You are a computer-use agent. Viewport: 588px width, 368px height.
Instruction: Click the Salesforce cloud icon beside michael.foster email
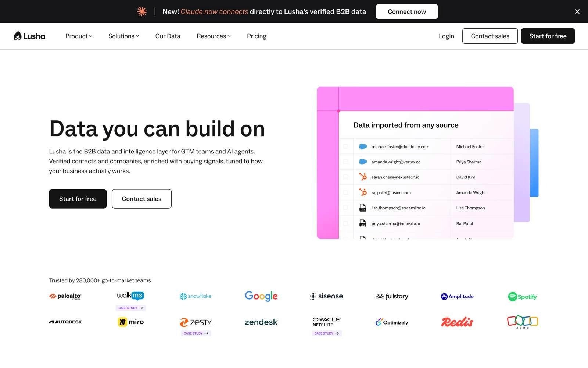pos(363,146)
